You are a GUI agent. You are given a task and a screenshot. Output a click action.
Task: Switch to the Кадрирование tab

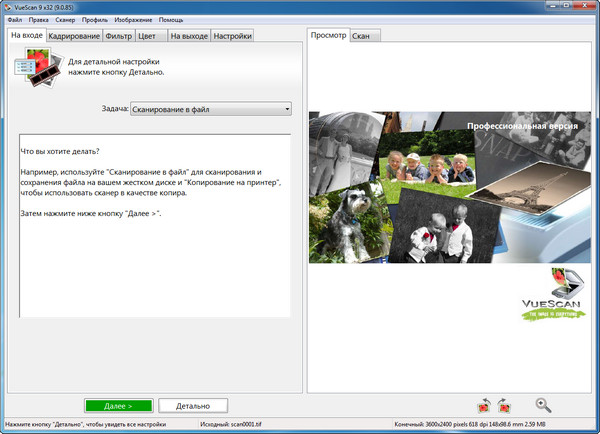74,37
